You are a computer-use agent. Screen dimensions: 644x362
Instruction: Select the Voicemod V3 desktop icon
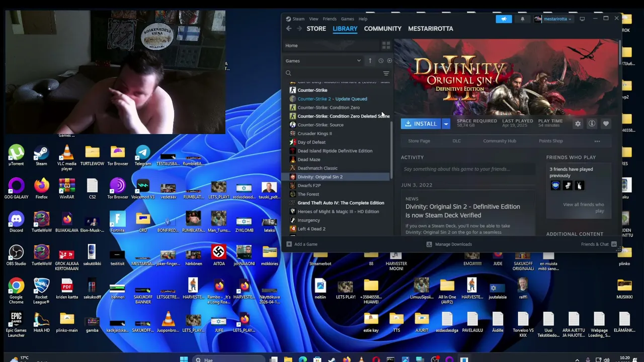click(x=143, y=189)
